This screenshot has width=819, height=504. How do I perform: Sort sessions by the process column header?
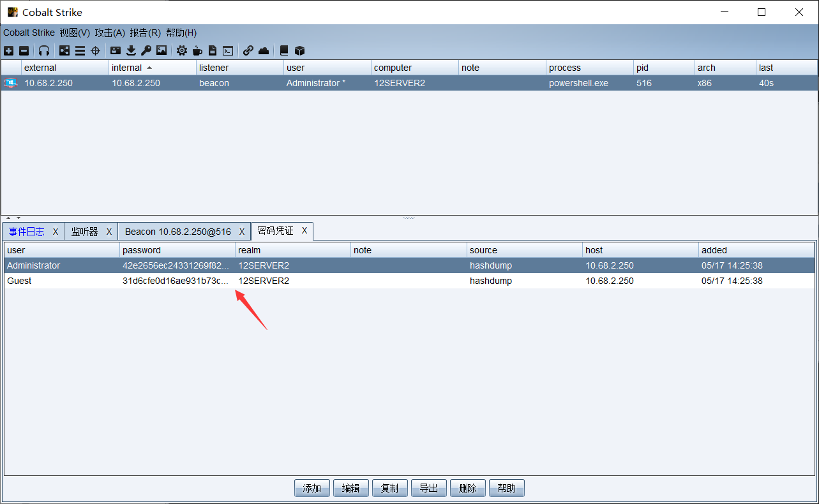click(x=590, y=68)
